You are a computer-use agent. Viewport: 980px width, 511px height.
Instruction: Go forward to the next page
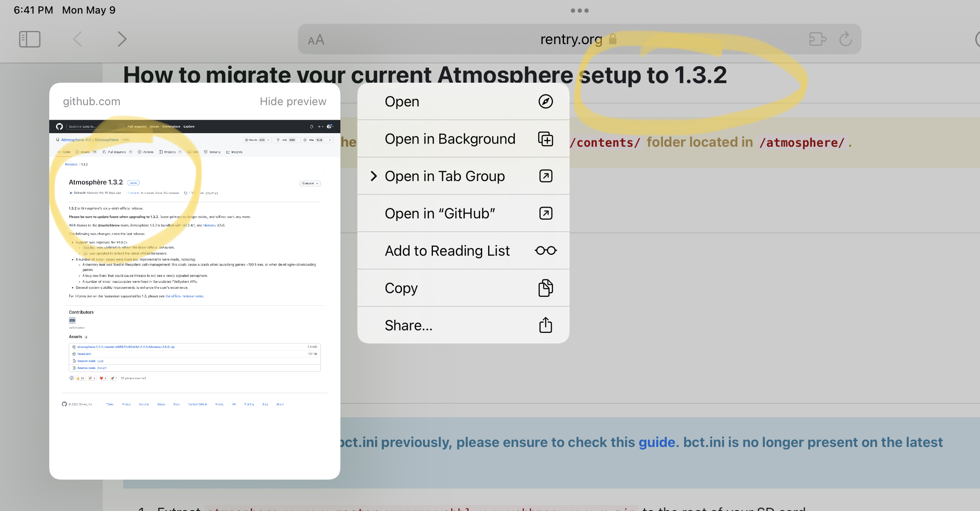click(122, 39)
